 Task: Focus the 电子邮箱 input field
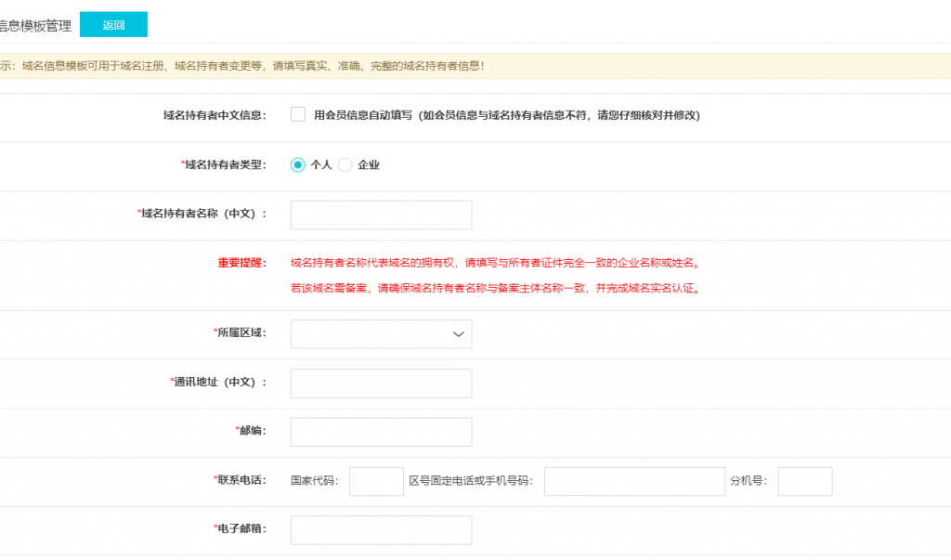tap(381, 530)
